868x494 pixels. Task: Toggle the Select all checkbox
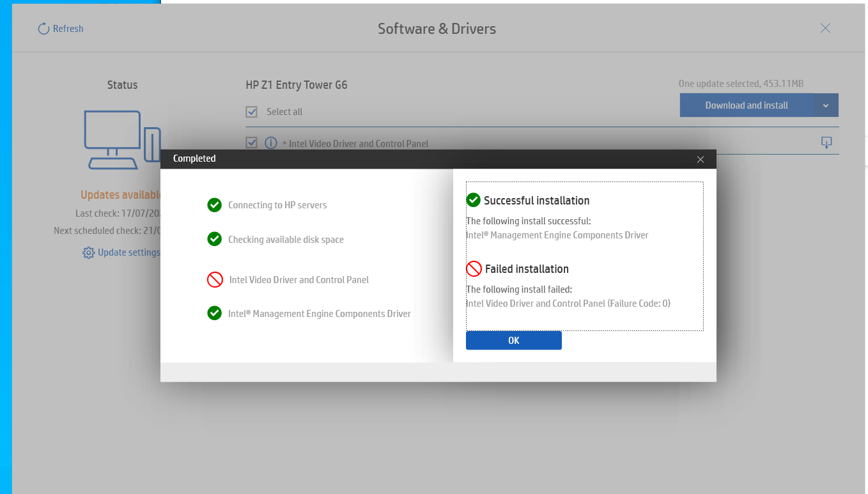[251, 112]
